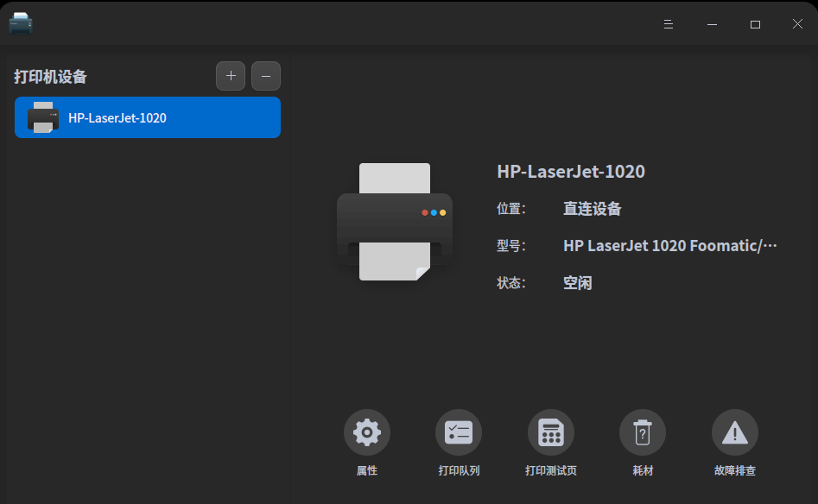Click the HP-LaserJet-1020 heading in details
This screenshot has width=818, height=504.
(x=571, y=172)
